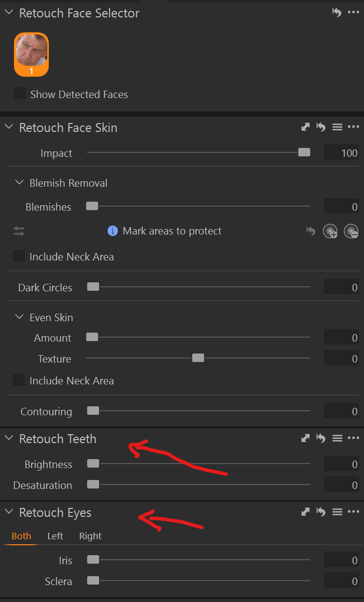Collapse the Retouch Teeth panel
The image size is (364, 602).
[8, 438]
